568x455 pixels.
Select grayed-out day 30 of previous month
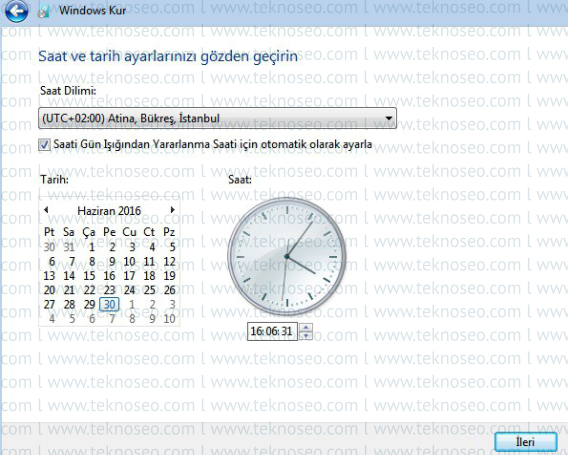(x=49, y=247)
